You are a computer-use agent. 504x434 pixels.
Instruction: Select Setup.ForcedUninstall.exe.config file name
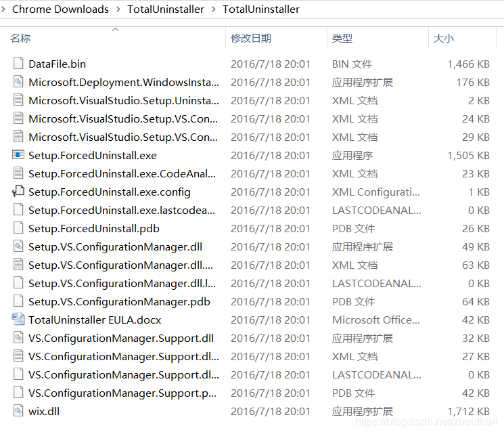[x=110, y=192]
